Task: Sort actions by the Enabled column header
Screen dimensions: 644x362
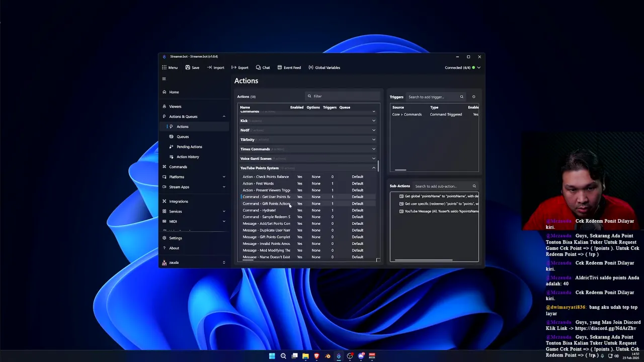Action: (x=297, y=107)
